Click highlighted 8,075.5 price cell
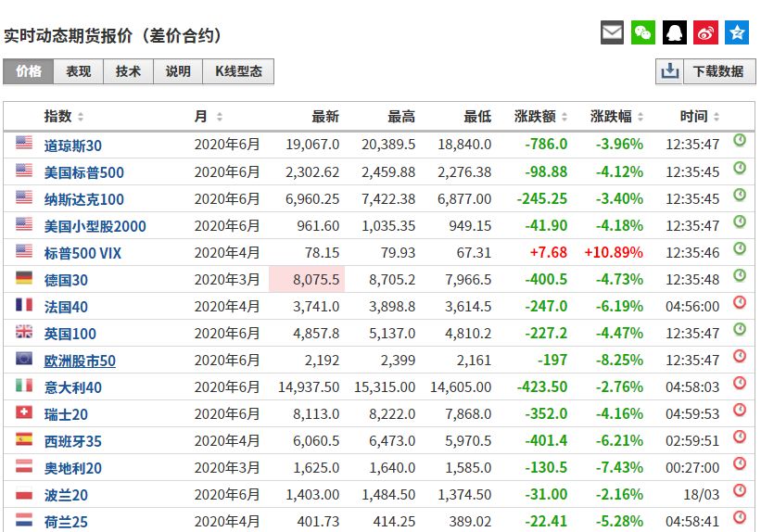 point(307,279)
